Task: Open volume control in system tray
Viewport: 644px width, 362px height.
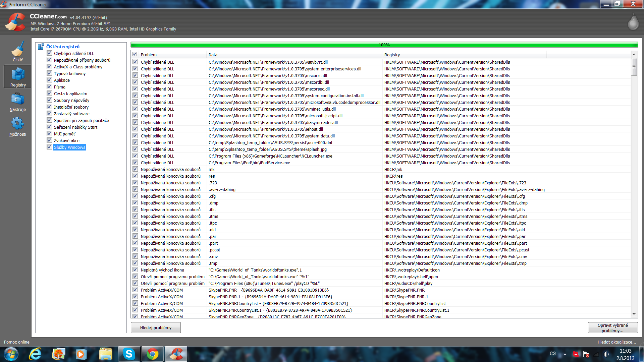Action: tap(606, 354)
